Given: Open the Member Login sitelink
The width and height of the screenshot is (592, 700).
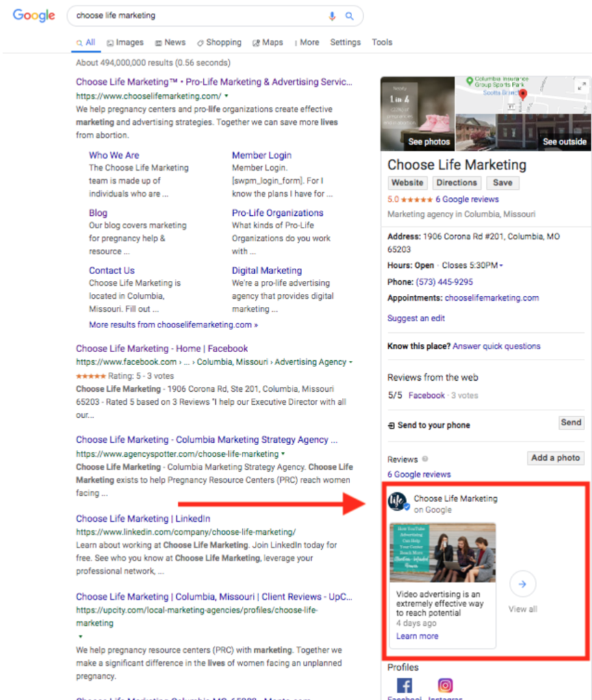Looking at the screenshot, I should 262,155.
